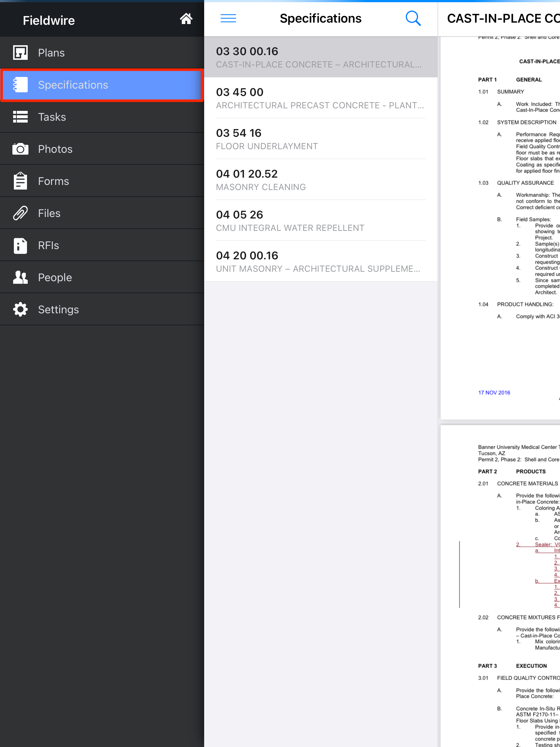560x747 pixels.
Task: Tap the Forms clipboard icon
Action: 20,181
